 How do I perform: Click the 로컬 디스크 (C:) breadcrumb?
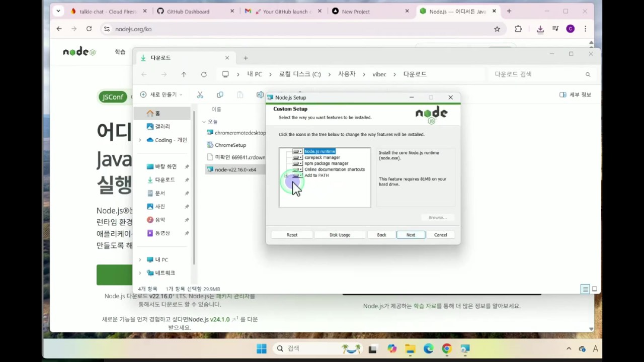pos(300,74)
